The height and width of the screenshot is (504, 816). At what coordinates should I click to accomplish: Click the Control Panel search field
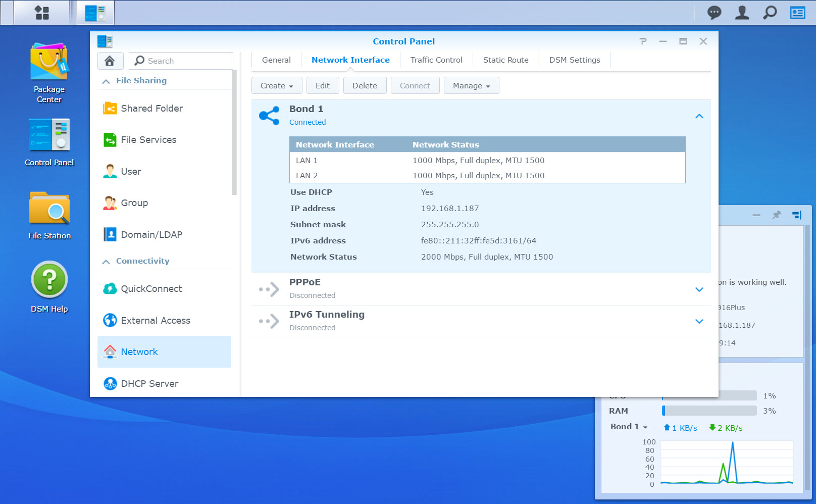point(181,61)
